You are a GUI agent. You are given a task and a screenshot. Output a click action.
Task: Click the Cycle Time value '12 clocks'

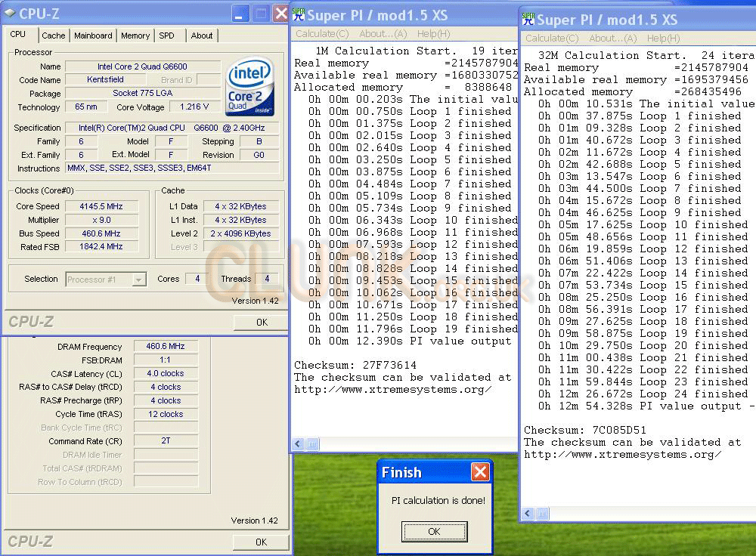coord(166,414)
